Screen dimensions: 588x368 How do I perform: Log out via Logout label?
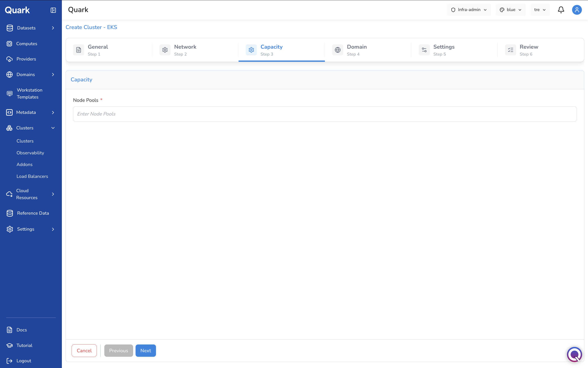tap(24, 361)
